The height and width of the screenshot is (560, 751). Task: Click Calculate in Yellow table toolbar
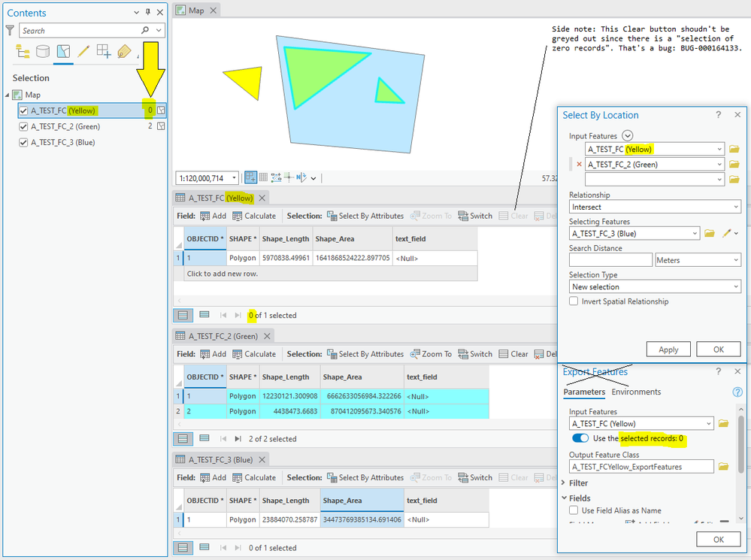[254, 216]
